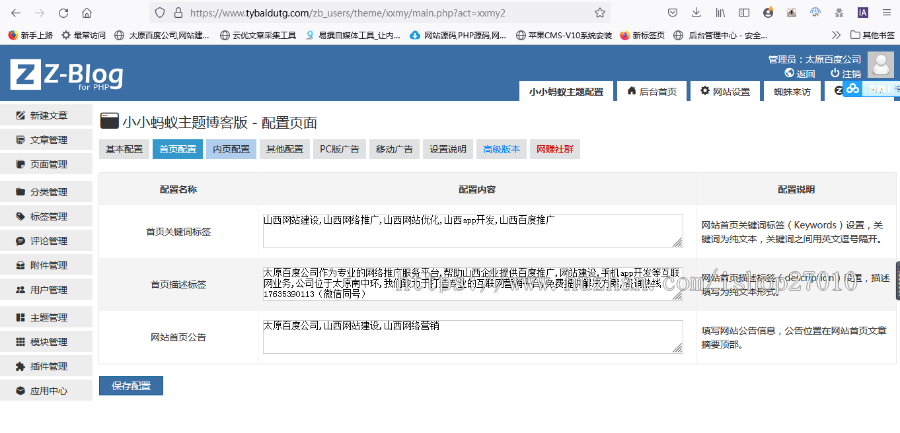Open 评论管理 in the sidebar
This screenshot has width=900, height=433.
(46, 241)
